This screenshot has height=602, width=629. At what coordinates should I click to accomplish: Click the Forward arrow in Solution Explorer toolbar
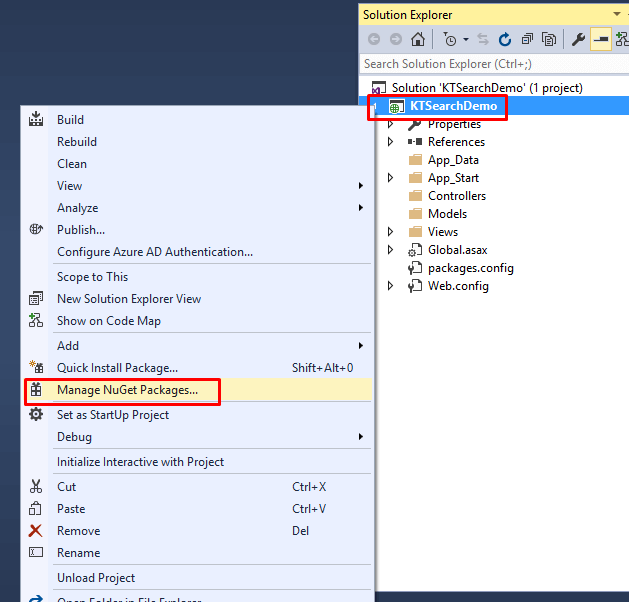pyautogui.click(x=396, y=39)
